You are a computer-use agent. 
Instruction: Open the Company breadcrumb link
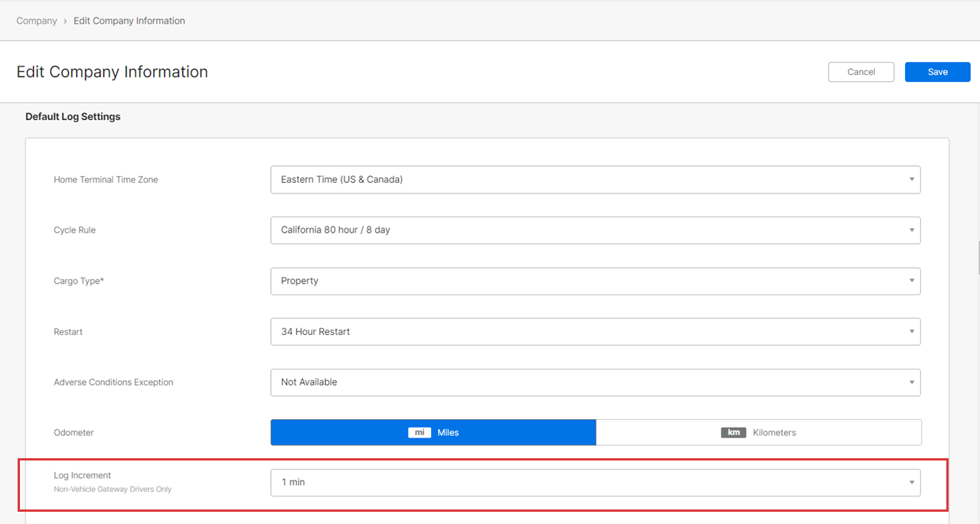[37, 21]
